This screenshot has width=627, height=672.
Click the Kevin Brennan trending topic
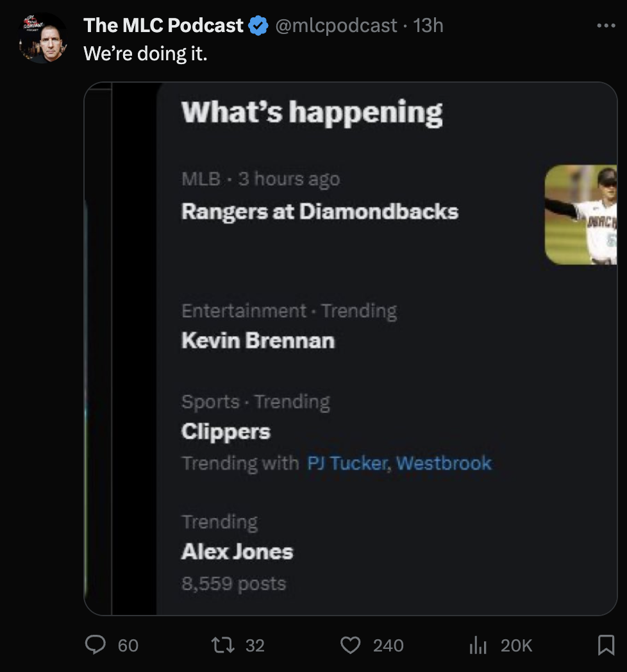click(258, 340)
